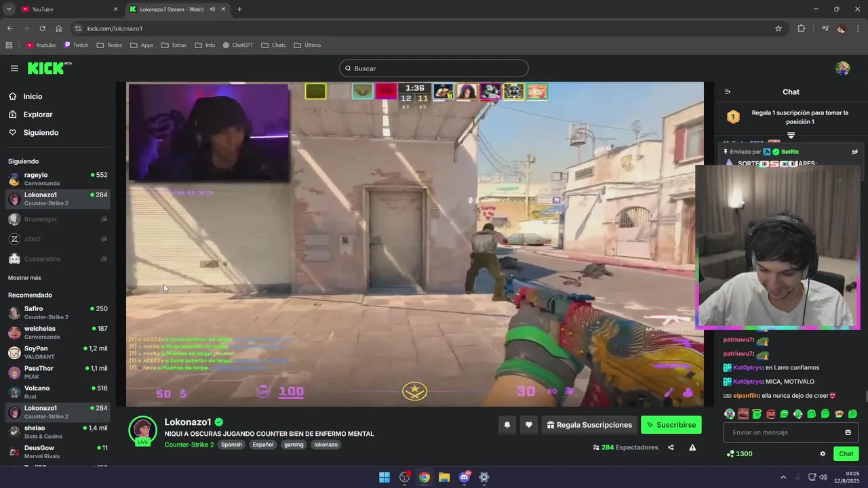The image size is (868, 488).
Task: Share the stream using share icon
Action: coord(671,447)
